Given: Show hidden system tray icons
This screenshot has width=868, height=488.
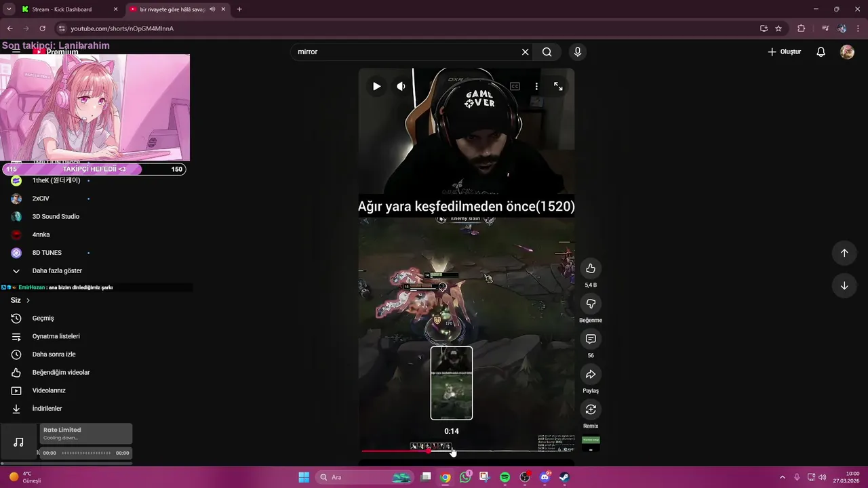Looking at the screenshot, I should (x=782, y=477).
